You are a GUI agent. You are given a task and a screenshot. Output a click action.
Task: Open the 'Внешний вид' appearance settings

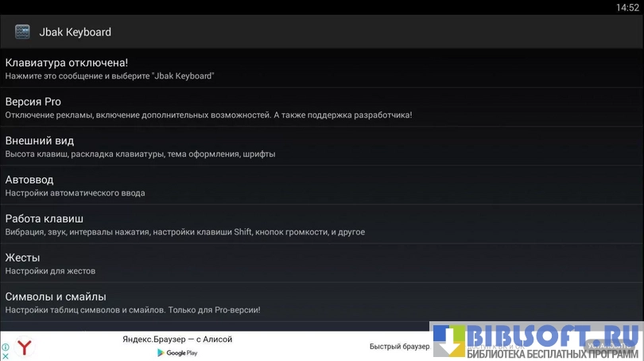[x=40, y=141]
